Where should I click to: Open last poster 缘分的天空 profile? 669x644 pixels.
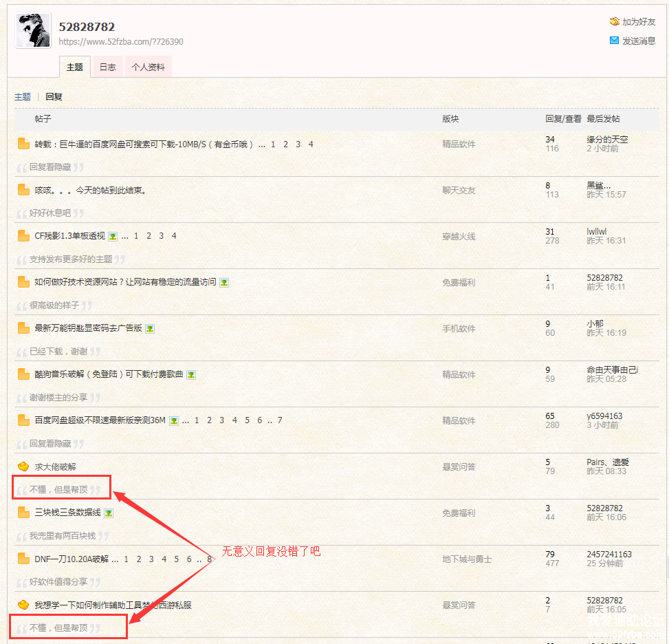607,140
